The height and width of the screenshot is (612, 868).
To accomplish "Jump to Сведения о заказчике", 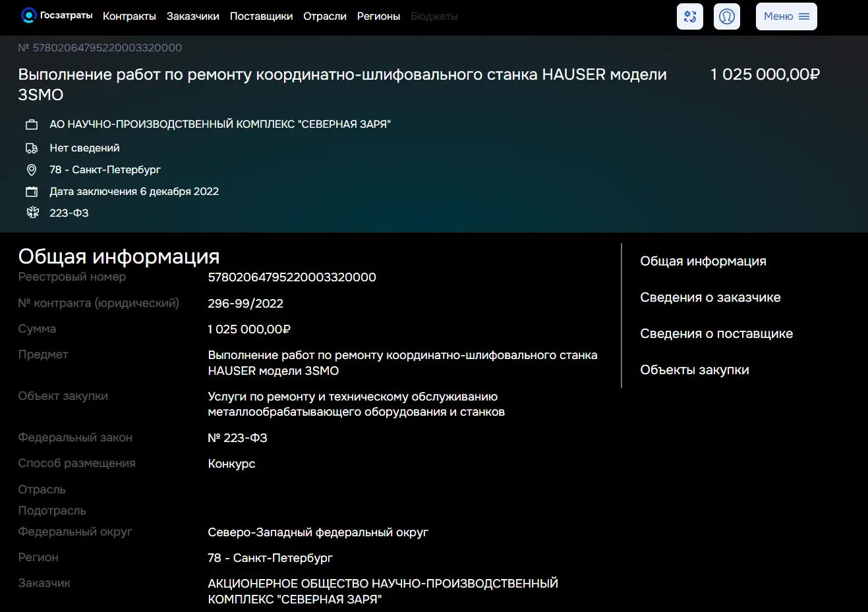I will (710, 298).
